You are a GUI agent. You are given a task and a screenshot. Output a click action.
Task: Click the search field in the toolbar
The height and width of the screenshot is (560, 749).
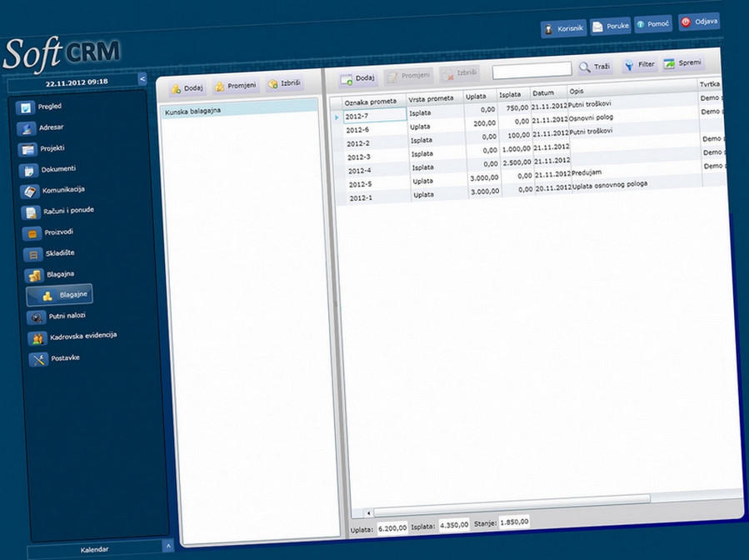pos(532,70)
